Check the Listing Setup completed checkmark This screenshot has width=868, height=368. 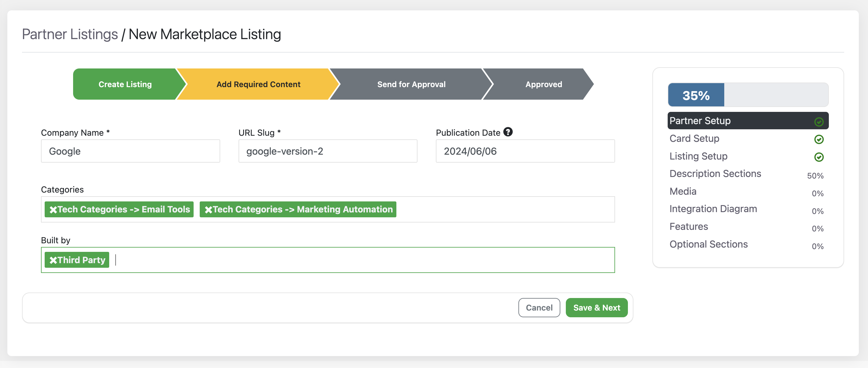(819, 157)
